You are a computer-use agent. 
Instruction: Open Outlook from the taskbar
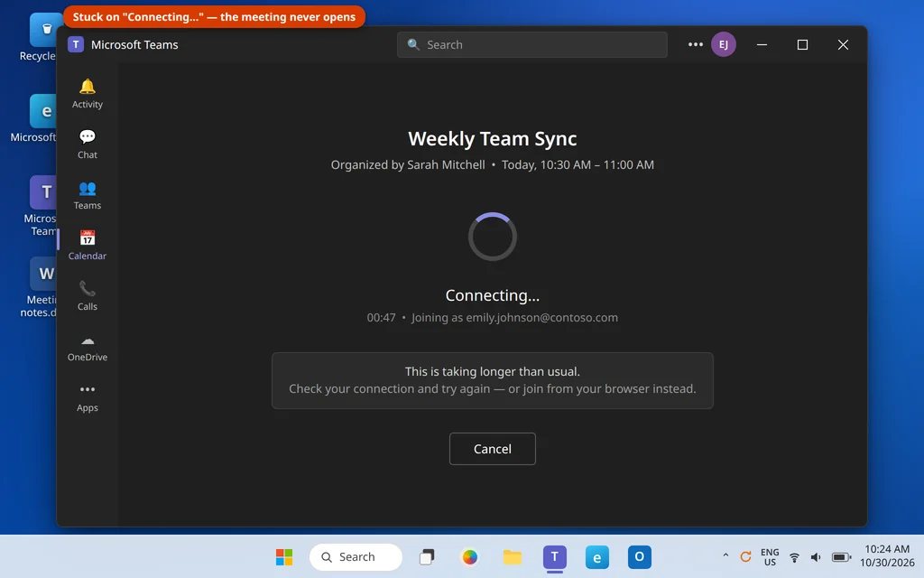click(640, 556)
